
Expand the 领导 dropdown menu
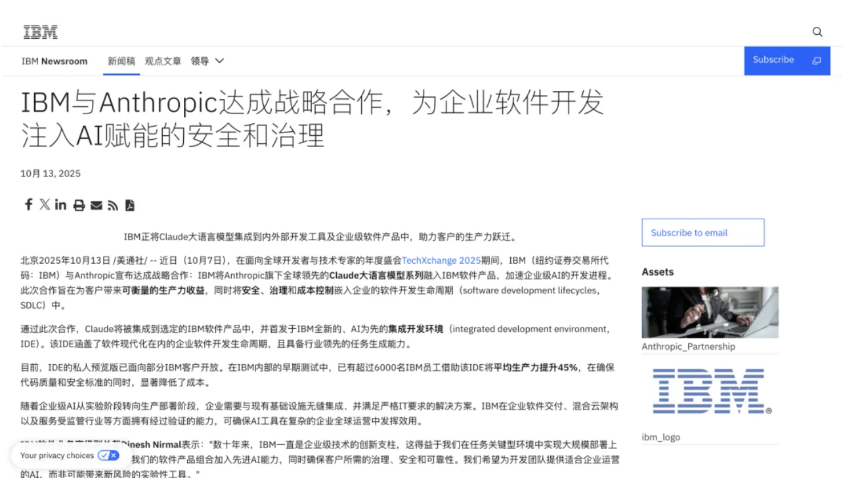pyautogui.click(x=207, y=60)
